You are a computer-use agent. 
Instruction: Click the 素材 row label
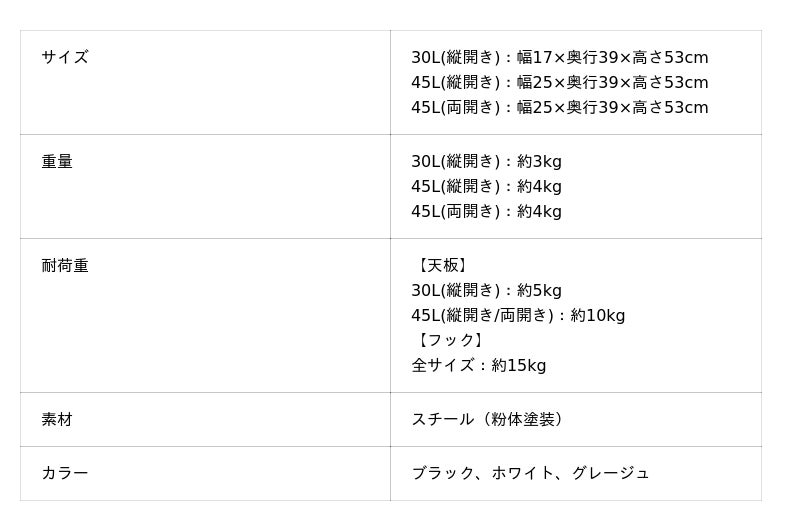pyautogui.click(x=57, y=419)
